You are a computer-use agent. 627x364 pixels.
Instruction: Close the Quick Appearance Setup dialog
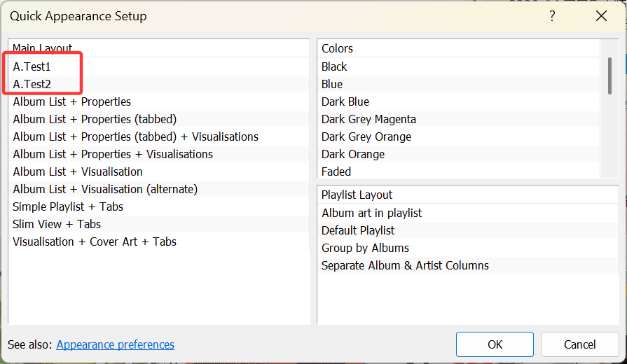coord(600,16)
